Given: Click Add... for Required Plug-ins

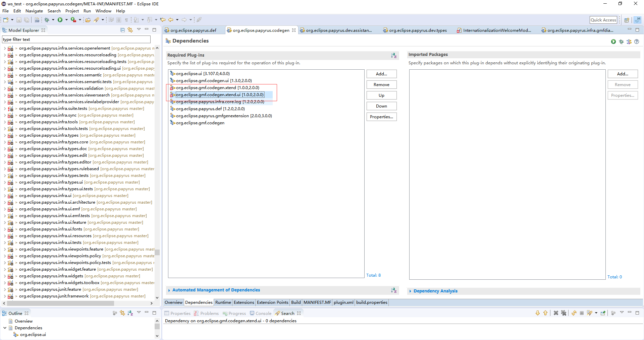Looking at the screenshot, I should click(x=381, y=74).
